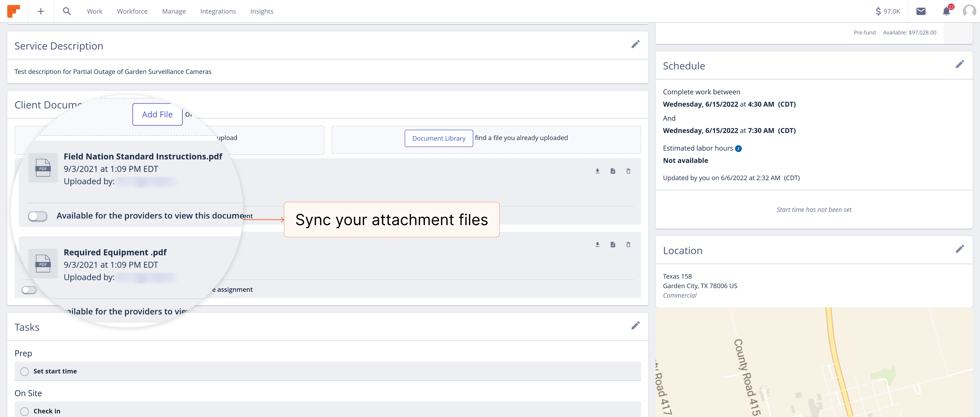The width and height of the screenshot is (980, 417).
Task: Edit Schedule with pencil icon
Action: (x=959, y=64)
